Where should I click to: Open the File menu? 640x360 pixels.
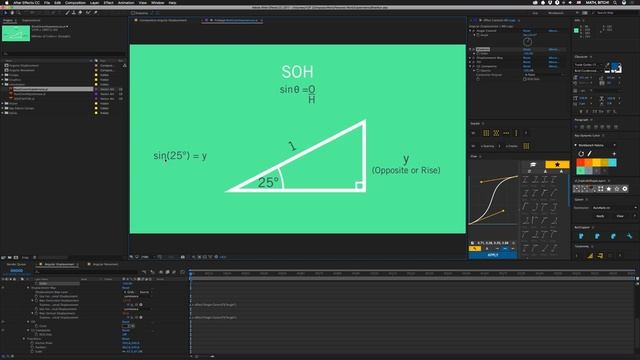[47, 2]
